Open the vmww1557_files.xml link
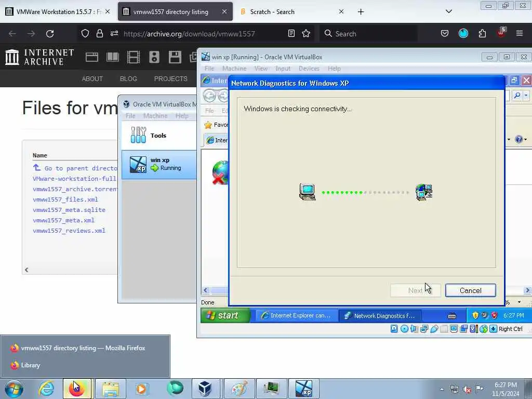Viewport: 532px width, 399px height. click(x=65, y=199)
